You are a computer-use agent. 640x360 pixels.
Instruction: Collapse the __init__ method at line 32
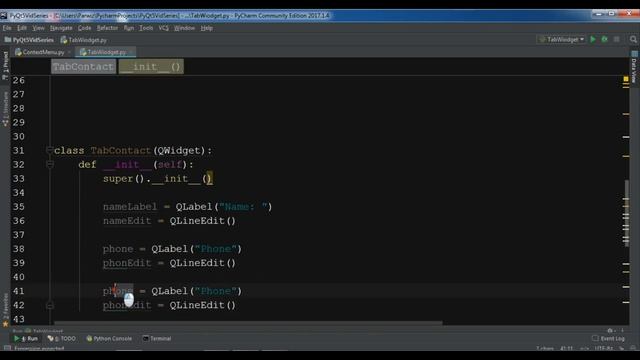coord(50,164)
